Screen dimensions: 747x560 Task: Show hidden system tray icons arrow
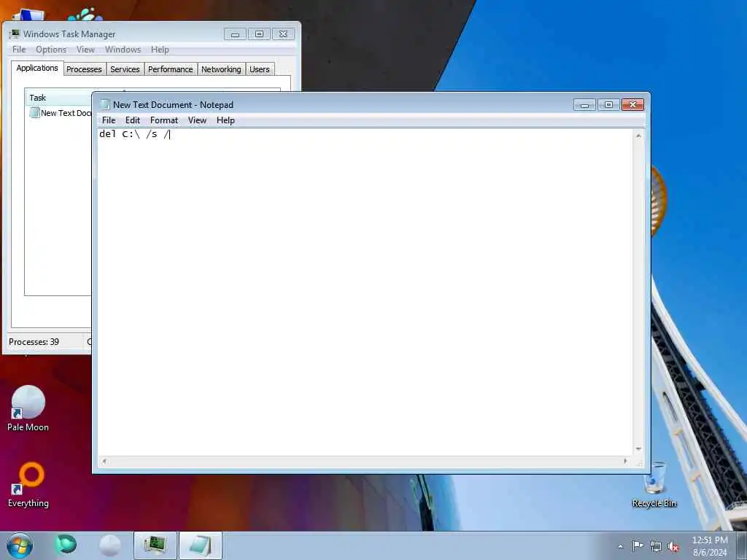click(x=620, y=547)
